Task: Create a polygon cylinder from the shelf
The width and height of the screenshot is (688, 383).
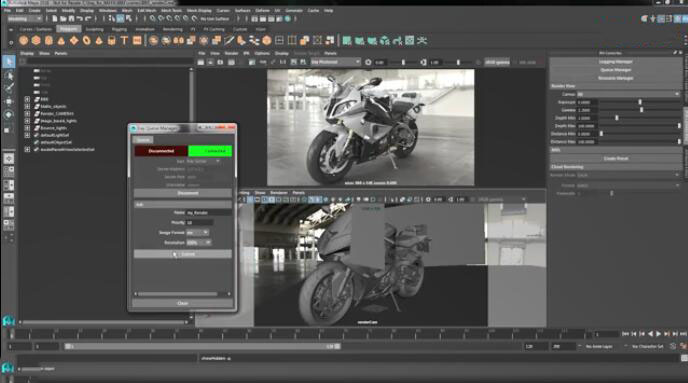Action: pyautogui.click(x=49, y=41)
